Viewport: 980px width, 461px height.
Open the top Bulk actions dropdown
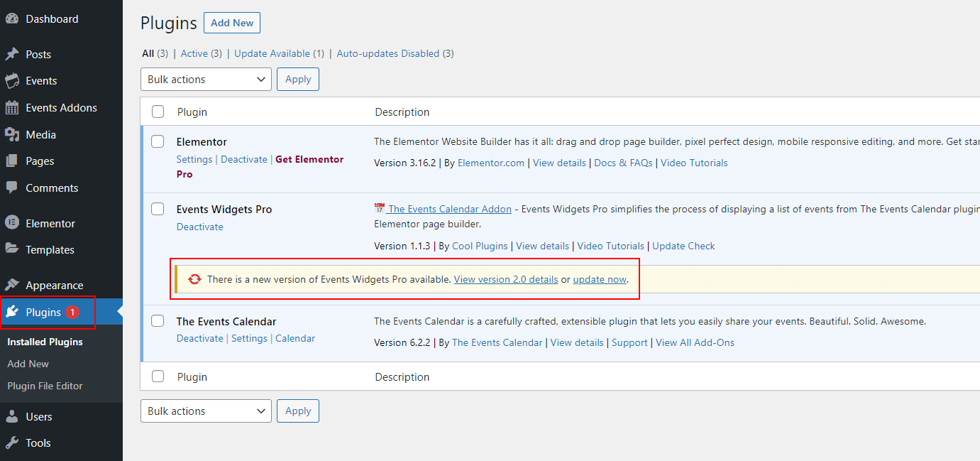(x=206, y=80)
